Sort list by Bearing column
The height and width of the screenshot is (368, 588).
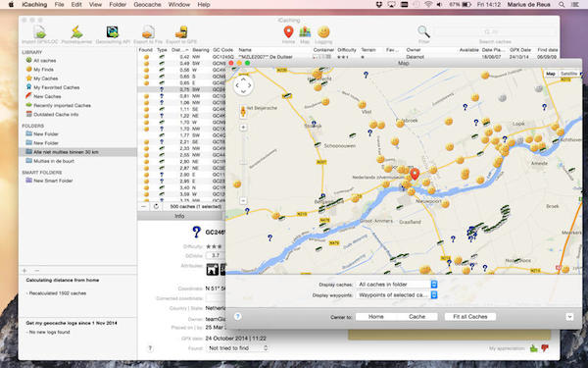201,50
